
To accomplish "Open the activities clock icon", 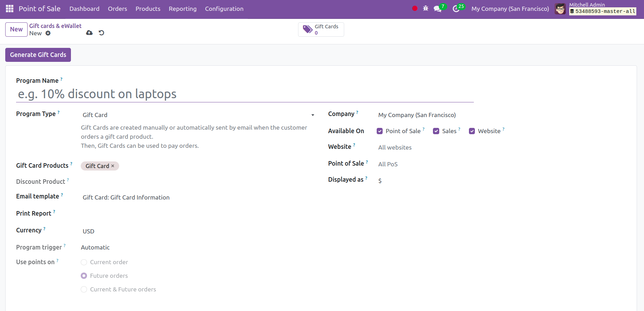I will 456,9.
